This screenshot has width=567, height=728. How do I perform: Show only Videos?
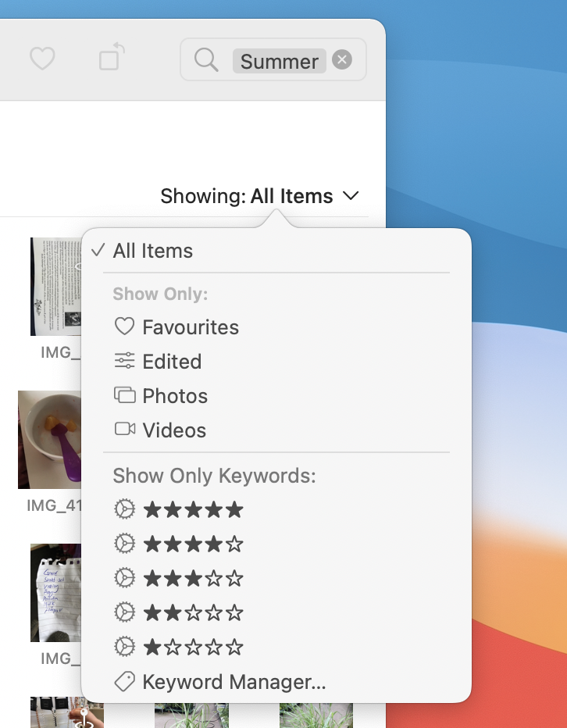pyautogui.click(x=276, y=430)
